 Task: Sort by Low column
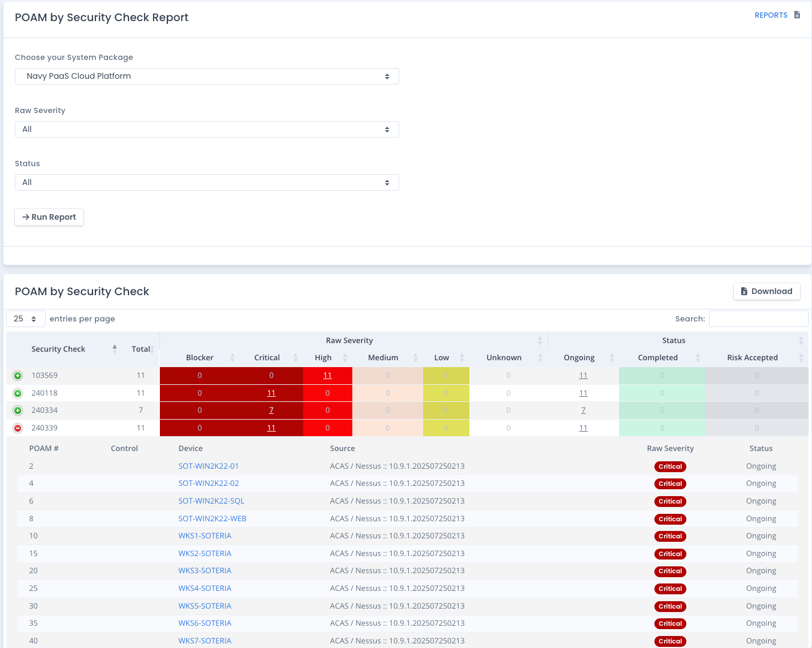[446, 357]
